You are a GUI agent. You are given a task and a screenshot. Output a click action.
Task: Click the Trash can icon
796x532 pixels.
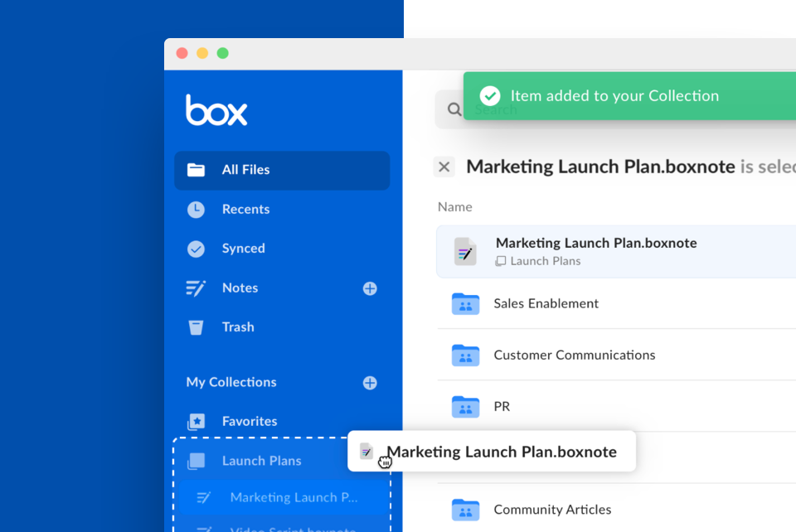196,326
